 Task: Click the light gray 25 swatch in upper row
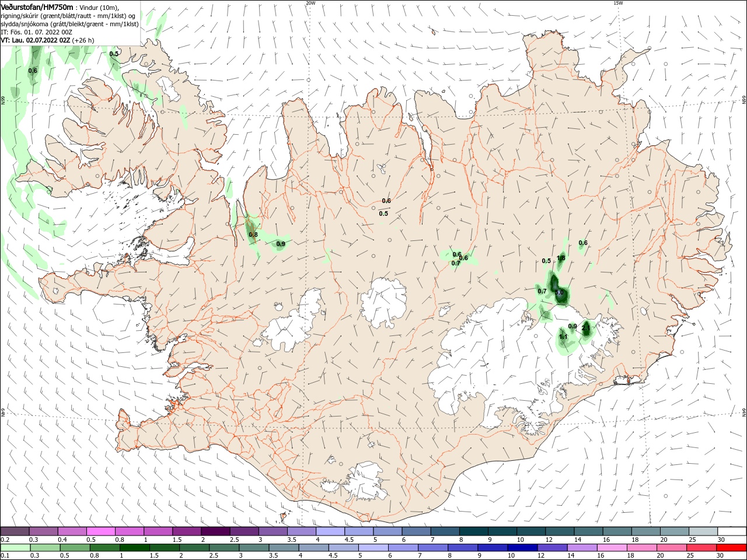pos(703,531)
